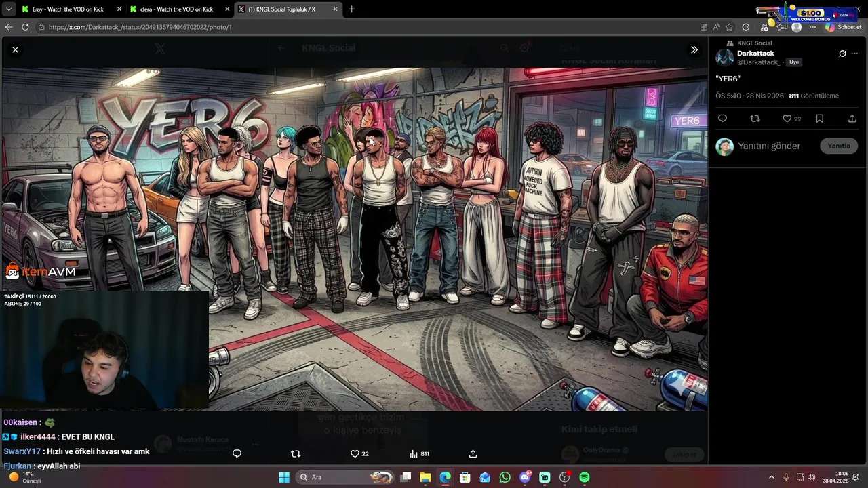Click the Üye member badge

tap(793, 62)
